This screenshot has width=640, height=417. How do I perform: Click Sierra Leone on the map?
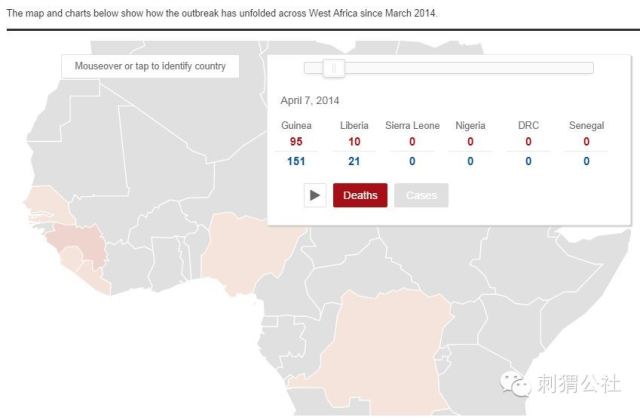click(71, 257)
